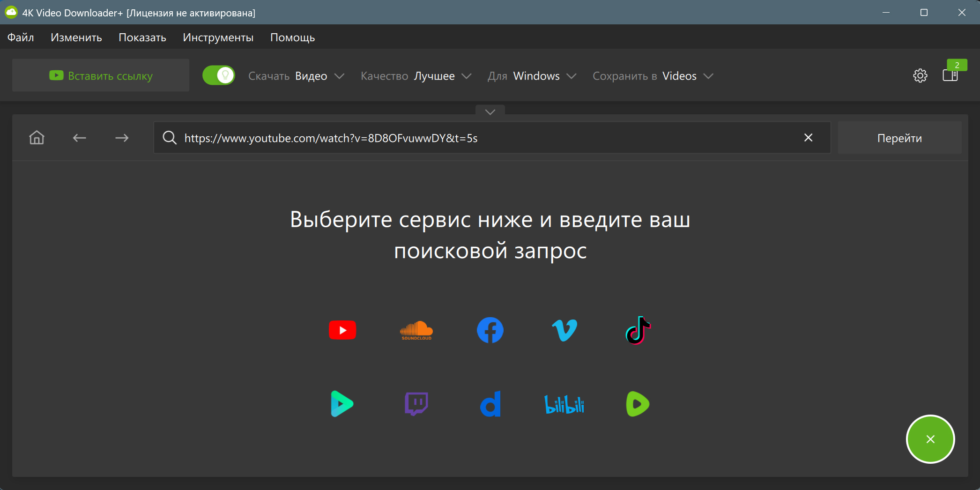The image size is (980, 490).
Task: Maximize the 4K Video Downloader+ window
Action: [x=924, y=12]
